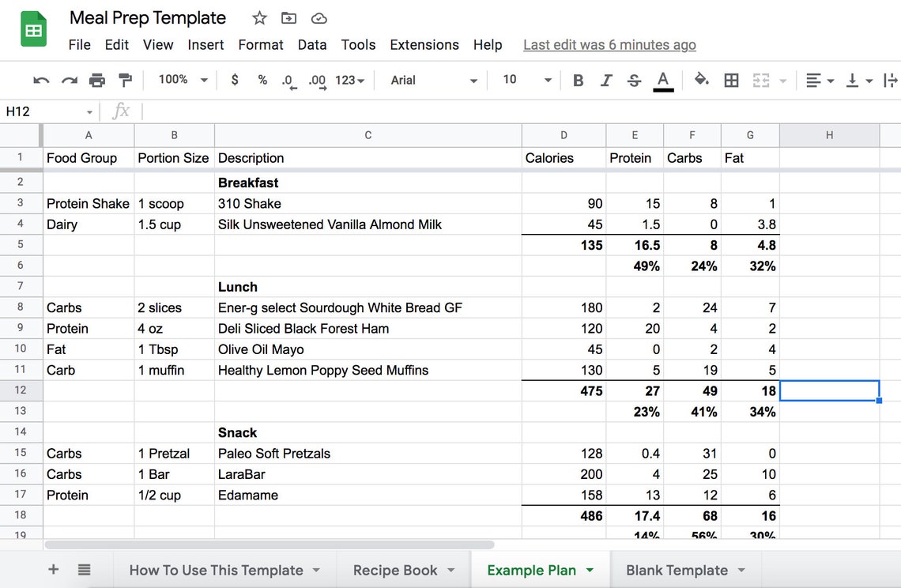Open the Borders tool
This screenshot has height=588, width=901.
(731, 80)
